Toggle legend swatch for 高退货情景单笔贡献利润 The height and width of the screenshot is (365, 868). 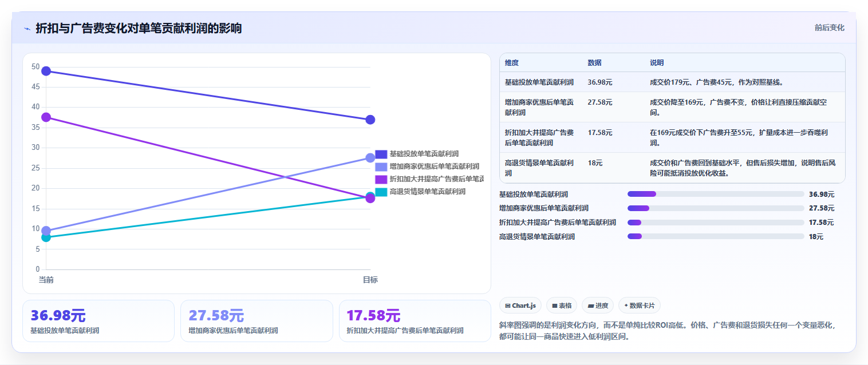[x=381, y=192]
